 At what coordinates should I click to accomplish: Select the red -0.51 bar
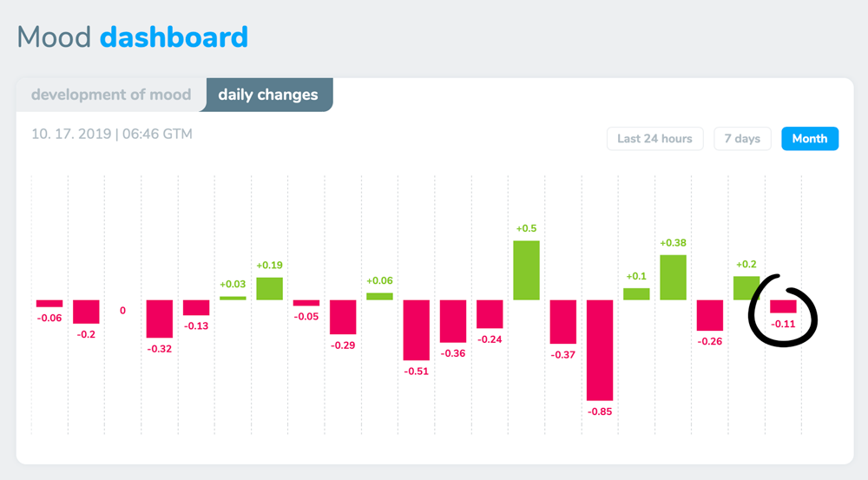pyautogui.click(x=417, y=330)
